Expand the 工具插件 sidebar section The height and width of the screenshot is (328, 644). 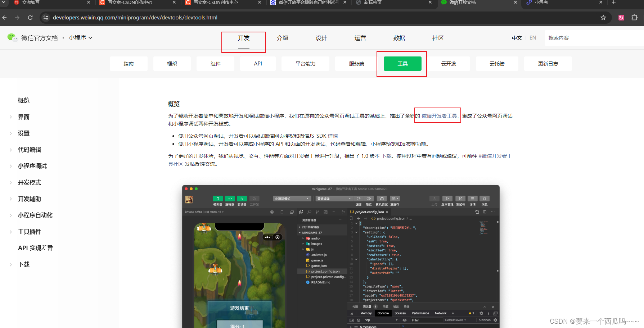(x=30, y=232)
